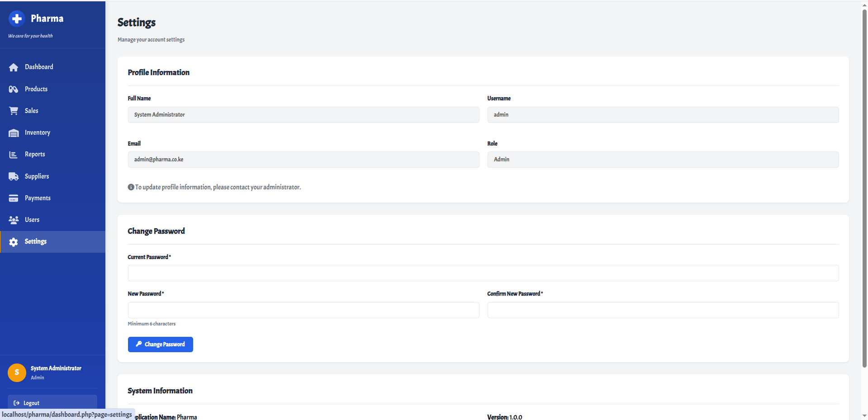Image resolution: width=868 pixels, height=420 pixels.
Task: Click the info icon beside administrator note
Action: tap(130, 187)
